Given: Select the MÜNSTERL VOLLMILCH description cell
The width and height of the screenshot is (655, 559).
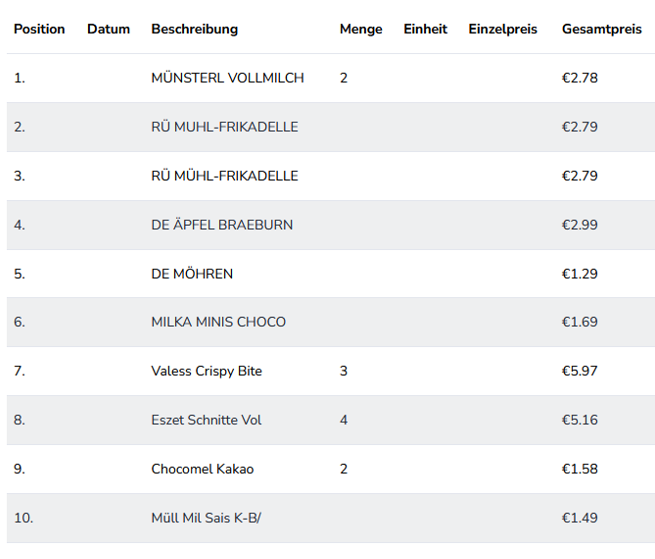Looking at the screenshot, I should pos(227,78).
